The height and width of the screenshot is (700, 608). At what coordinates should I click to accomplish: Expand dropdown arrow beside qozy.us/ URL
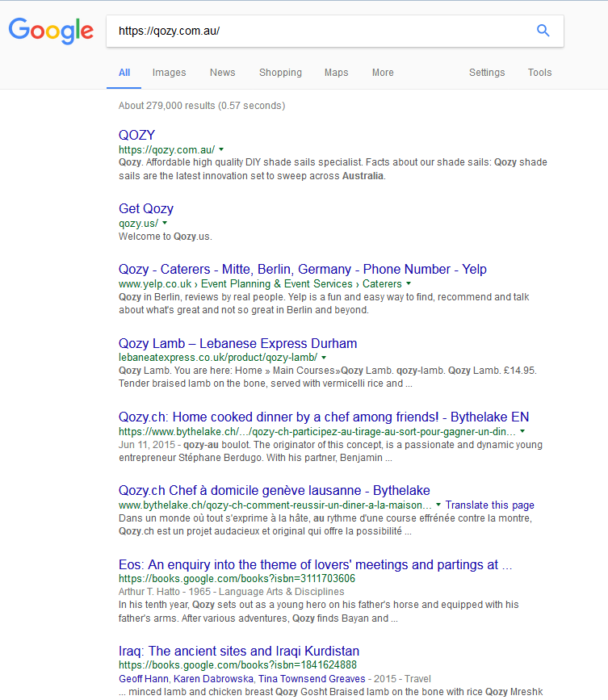click(x=165, y=223)
